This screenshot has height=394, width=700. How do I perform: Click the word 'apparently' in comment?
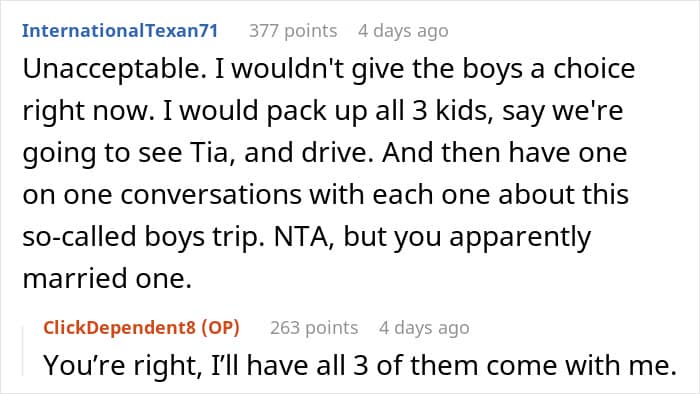520,237
